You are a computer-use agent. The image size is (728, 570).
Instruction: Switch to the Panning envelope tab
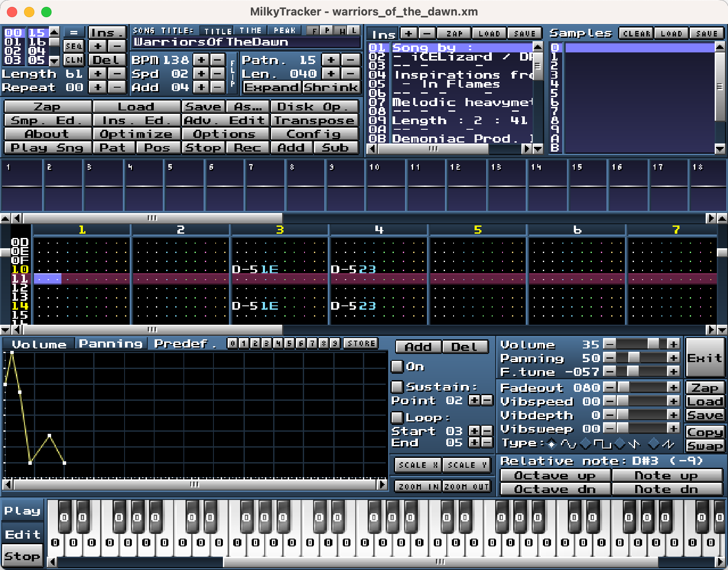coord(110,344)
